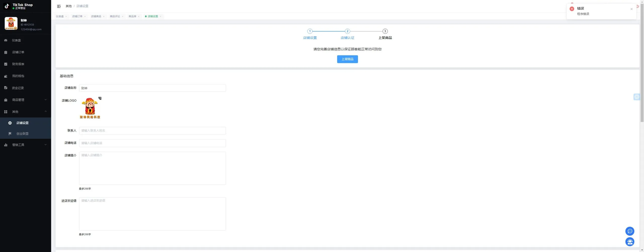The image size is (644, 252).
Task: Close the 店铺设置 tab
Action: pyautogui.click(x=160, y=16)
